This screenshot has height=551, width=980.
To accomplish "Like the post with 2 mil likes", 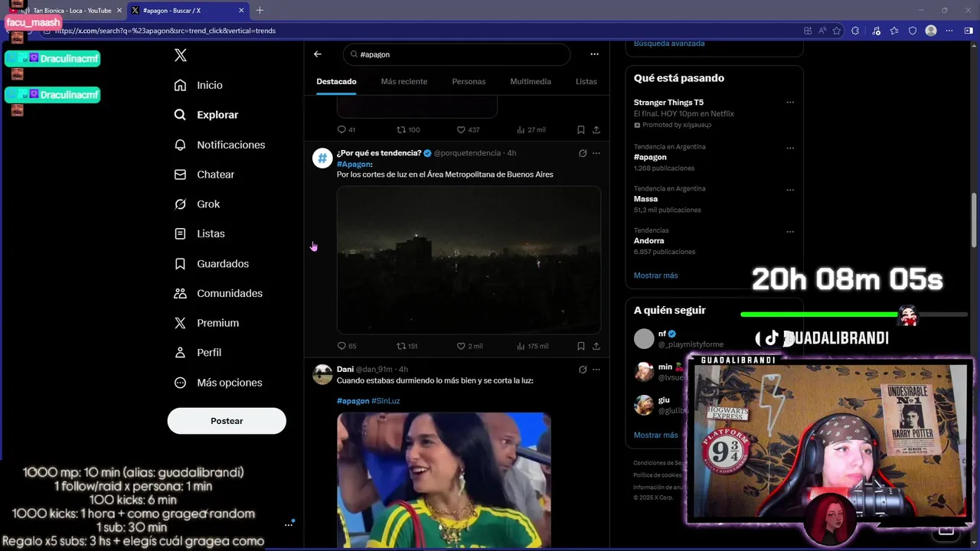I will (x=469, y=346).
